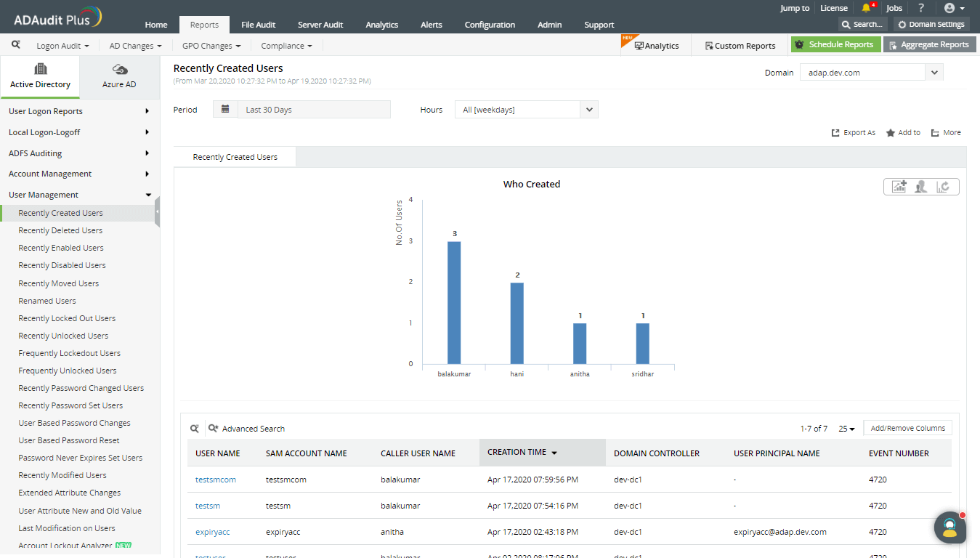The image size is (980, 558).
Task: Open the 25 rows per page dropdown
Action: [846, 429]
